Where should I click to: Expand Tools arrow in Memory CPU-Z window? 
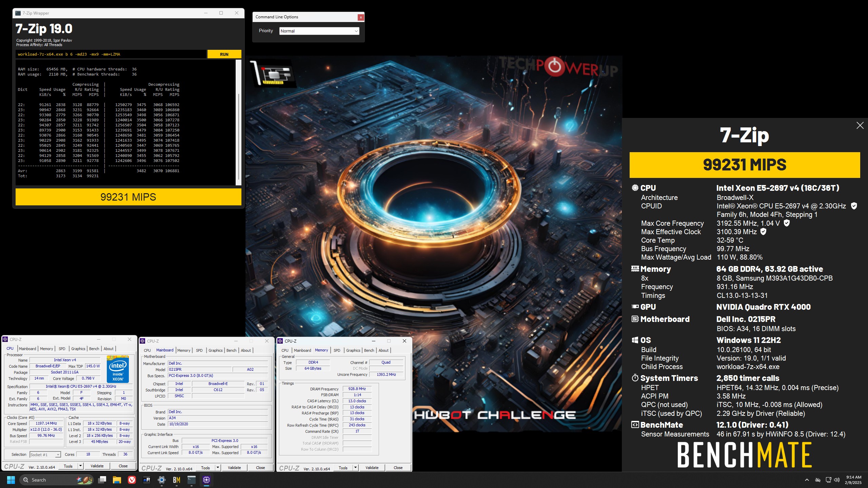355,468
